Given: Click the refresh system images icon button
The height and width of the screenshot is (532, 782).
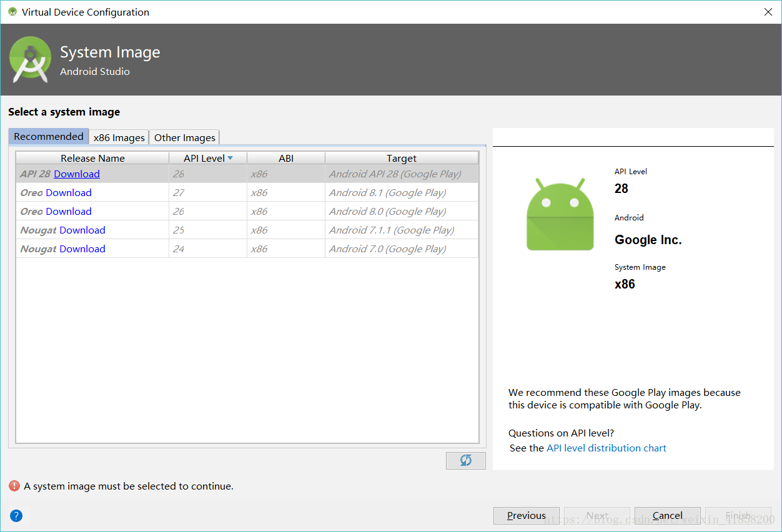Looking at the screenshot, I should pos(466,460).
